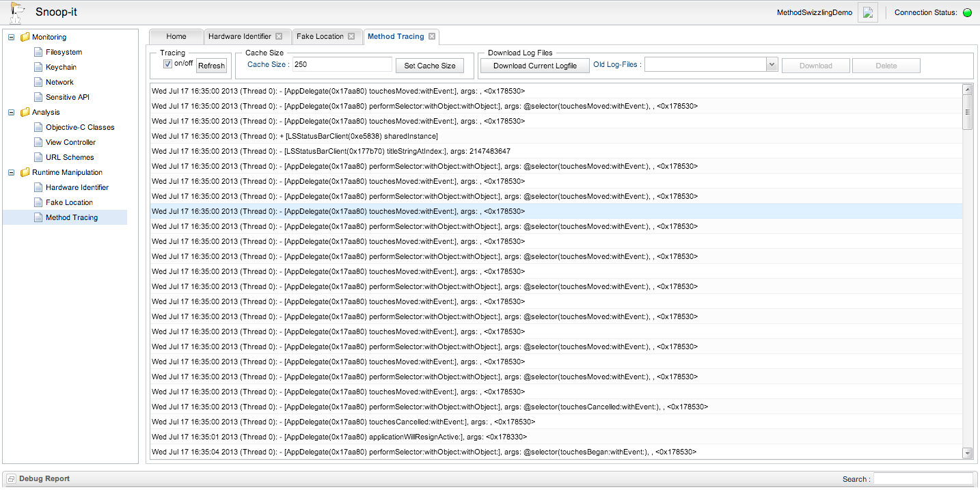
Task: Open the Old Log-Files dropdown
Action: 772,65
